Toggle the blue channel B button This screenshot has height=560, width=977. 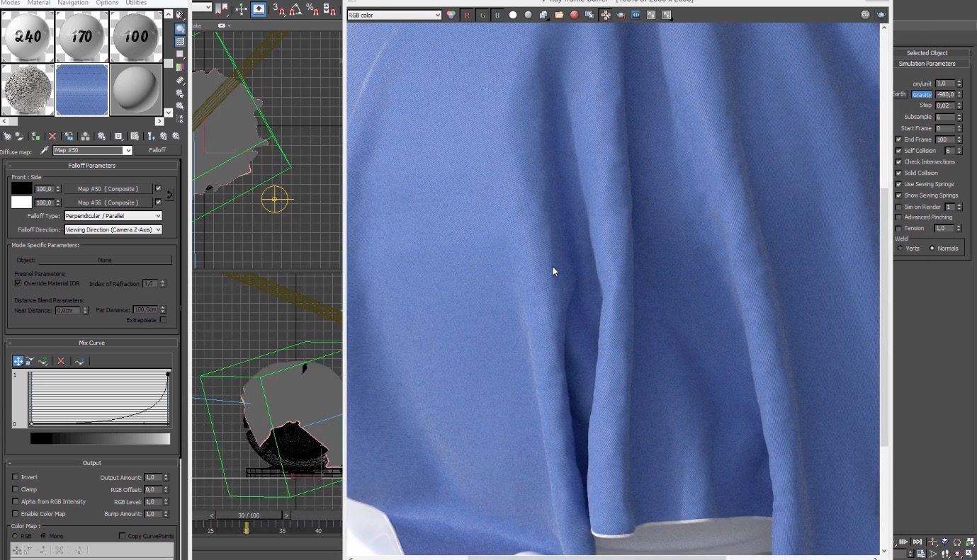click(x=497, y=15)
